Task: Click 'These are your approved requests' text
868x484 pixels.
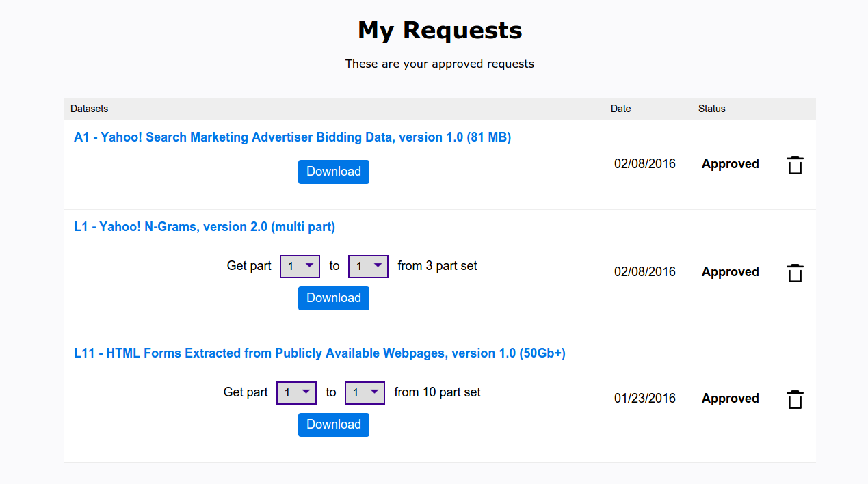Action: pos(440,64)
